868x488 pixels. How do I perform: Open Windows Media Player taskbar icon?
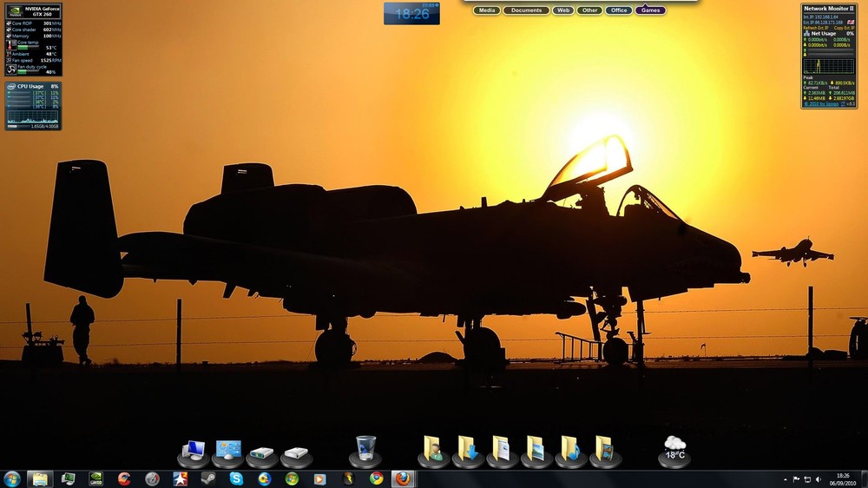(x=320, y=478)
